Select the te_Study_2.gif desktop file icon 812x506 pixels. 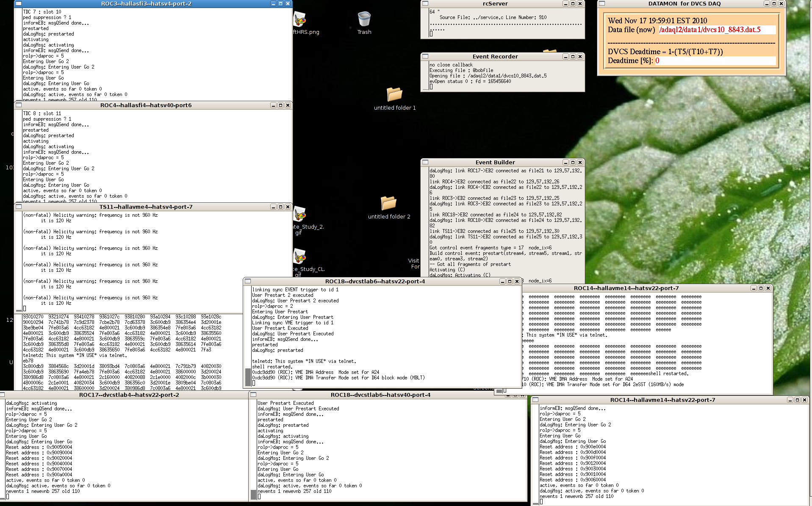click(308, 220)
